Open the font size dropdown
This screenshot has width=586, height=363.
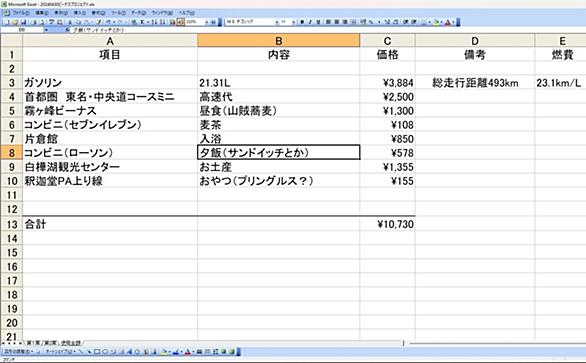tap(294, 22)
